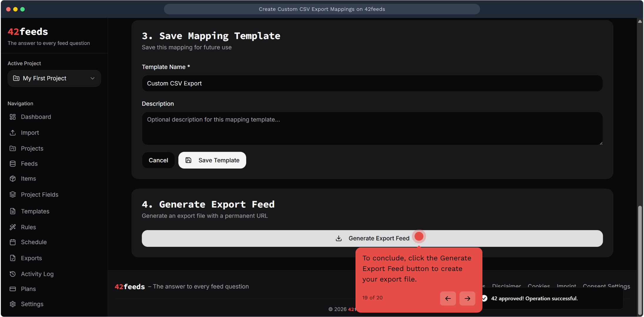The width and height of the screenshot is (644, 317).
Task: Expand project selector chevron arrow
Action: click(x=93, y=78)
